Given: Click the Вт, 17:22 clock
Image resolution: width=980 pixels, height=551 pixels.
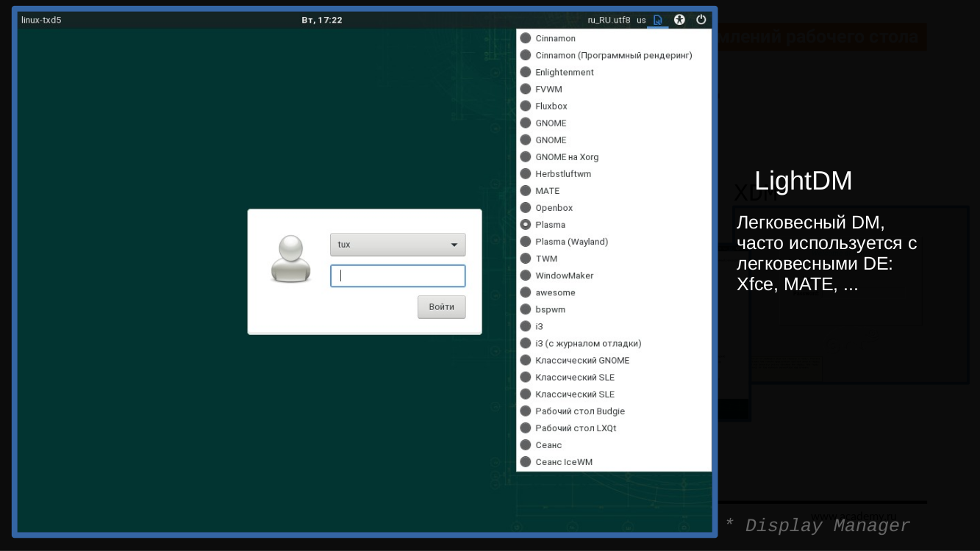Looking at the screenshot, I should click(x=322, y=20).
